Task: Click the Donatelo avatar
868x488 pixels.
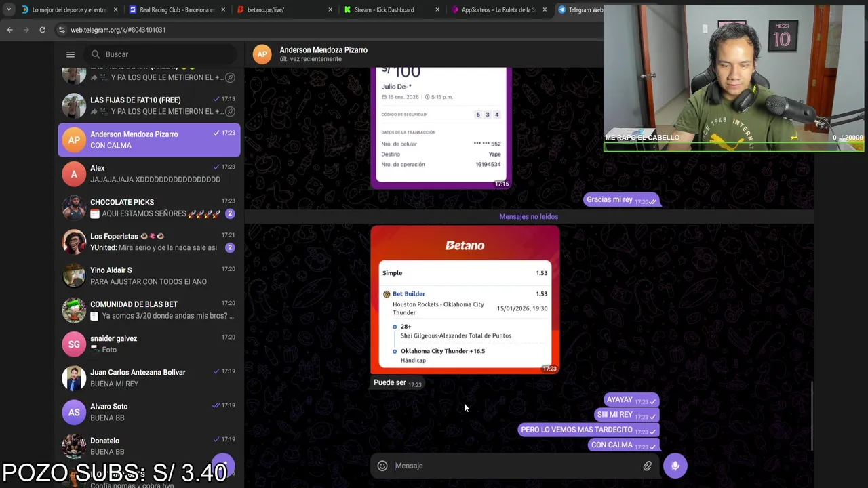Action: tap(74, 446)
